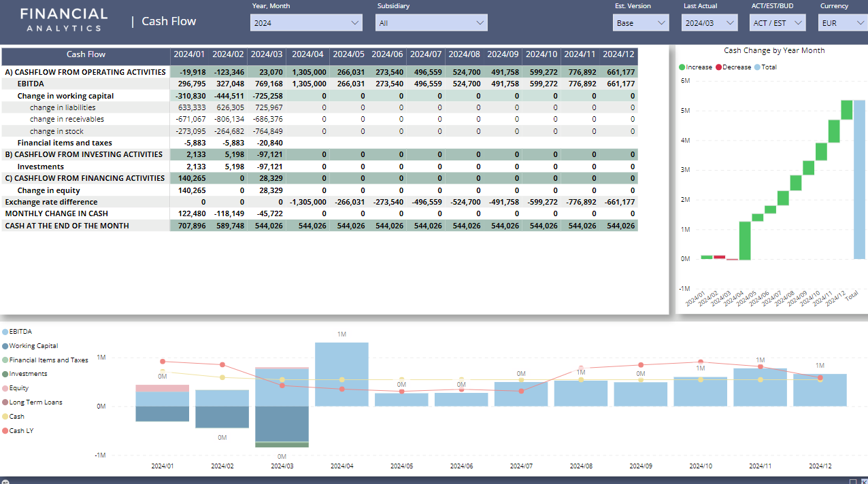The width and height of the screenshot is (868, 484).
Task: Open the Currency dropdown showing EUR
Action: pos(841,23)
